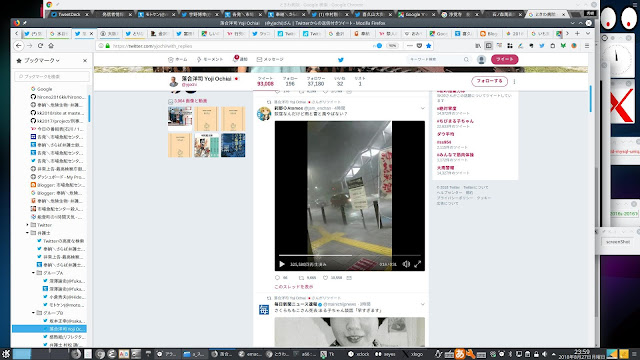Click the page scrollbar on the right
Image resolution: width=640 pixels, height=360 pixels.
pos(591,99)
